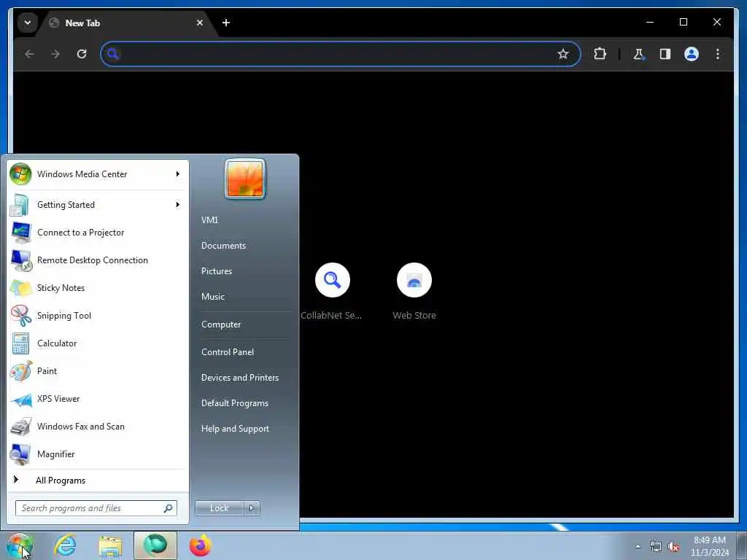Open Internet Explorer from taskbar
747x560 pixels.
(x=65, y=545)
